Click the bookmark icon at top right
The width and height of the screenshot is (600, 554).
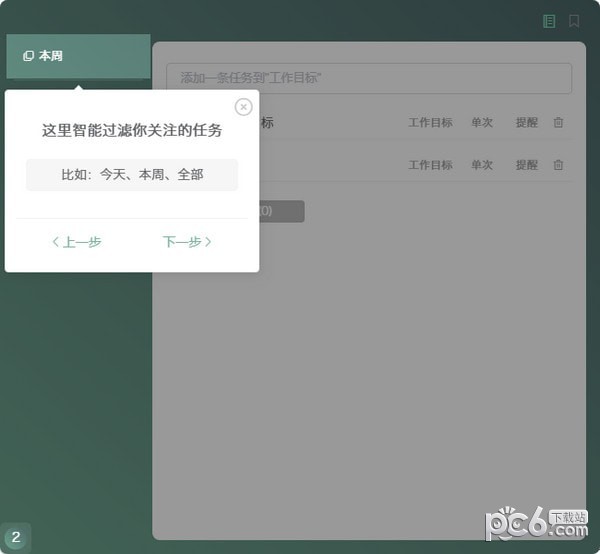click(x=574, y=21)
